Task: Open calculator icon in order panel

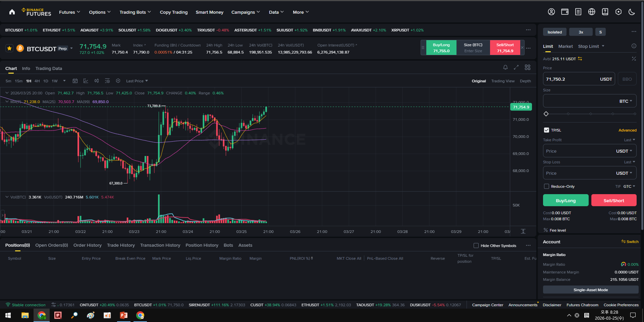Action: point(634,59)
